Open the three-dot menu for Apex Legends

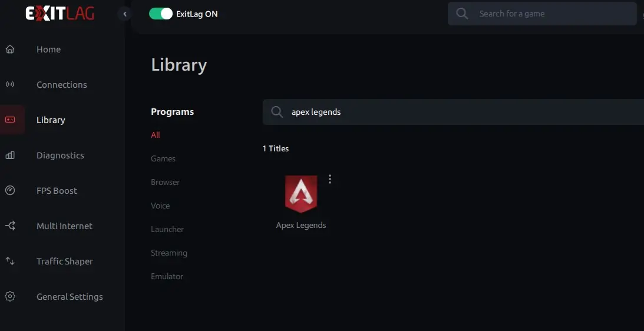click(330, 178)
